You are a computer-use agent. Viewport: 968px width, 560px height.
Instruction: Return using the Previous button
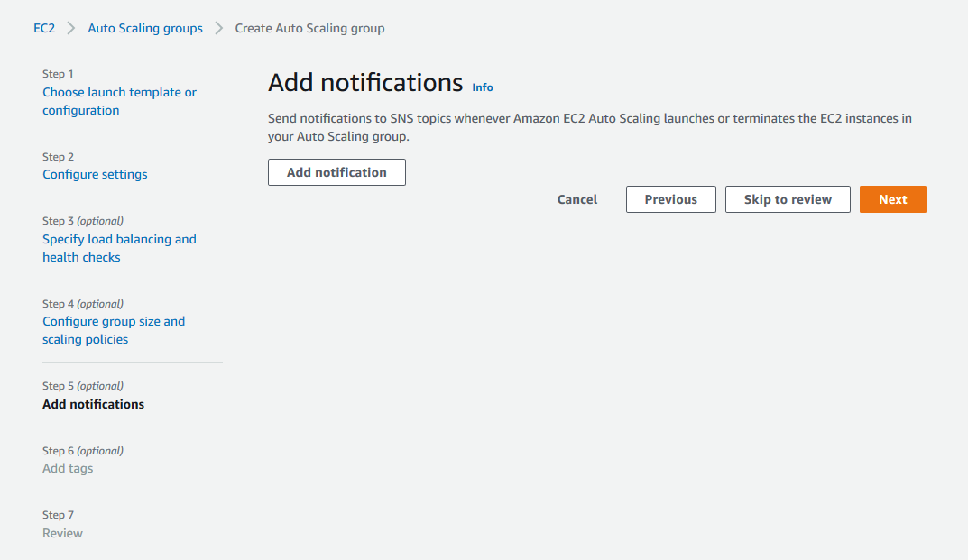click(671, 199)
